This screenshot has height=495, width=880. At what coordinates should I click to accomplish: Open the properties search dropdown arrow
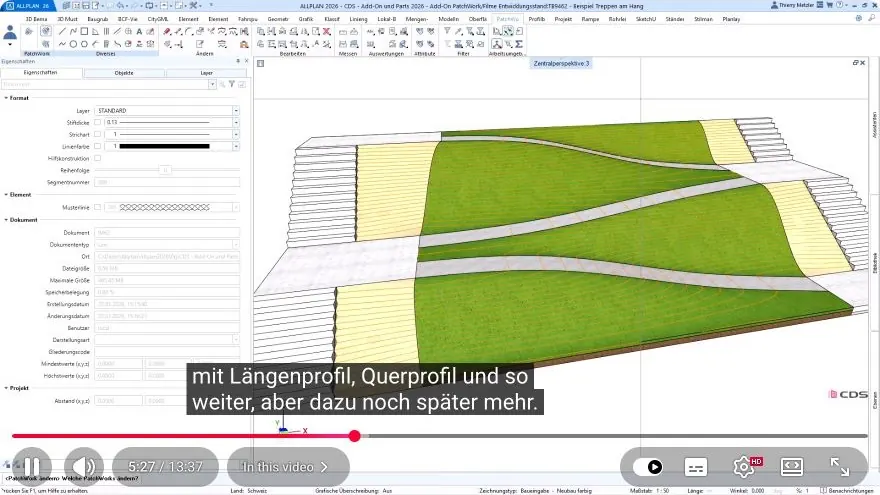click(212, 84)
